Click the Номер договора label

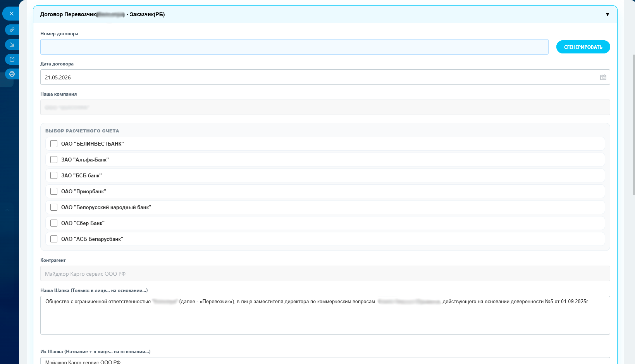coord(59,34)
